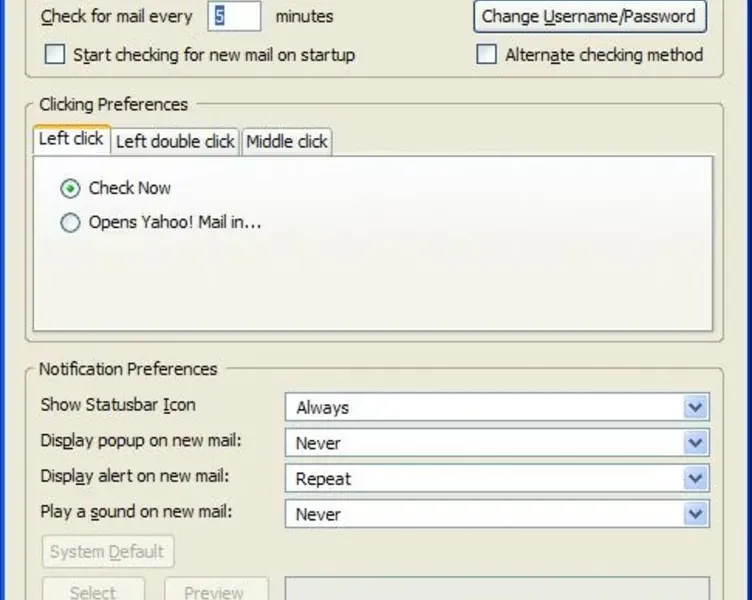Toggle Alternate checking method checkbox

pos(486,54)
